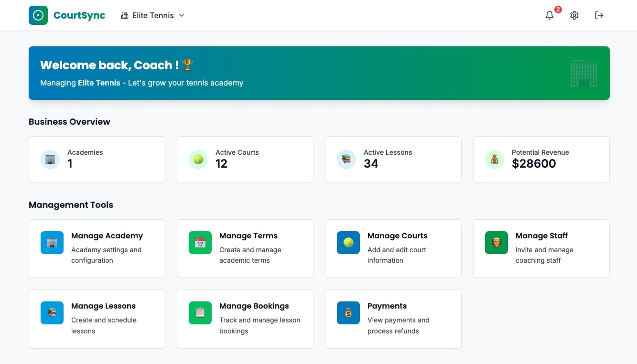Click the Manage Lessons books icon
This screenshot has height=364, width=637.
pos(52,313)
